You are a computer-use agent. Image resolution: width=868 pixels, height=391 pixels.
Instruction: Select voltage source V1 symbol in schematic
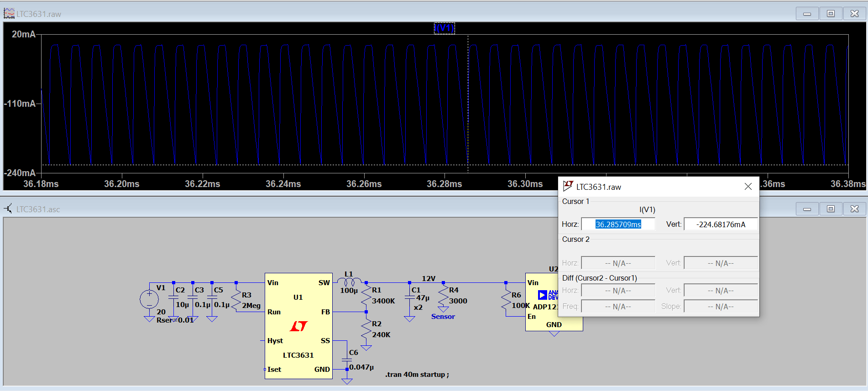[149, 299]
